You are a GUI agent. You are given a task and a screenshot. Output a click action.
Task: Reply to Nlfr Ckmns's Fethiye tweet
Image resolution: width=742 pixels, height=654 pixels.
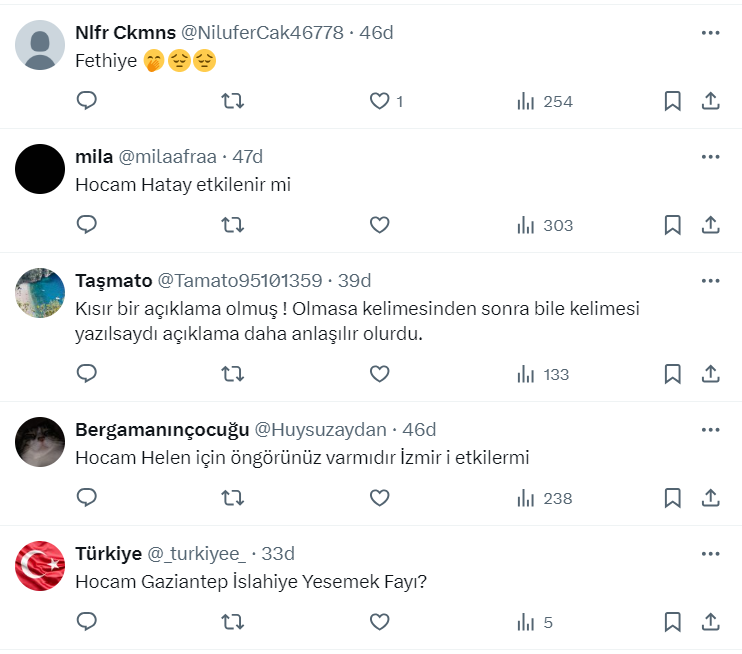87,101
